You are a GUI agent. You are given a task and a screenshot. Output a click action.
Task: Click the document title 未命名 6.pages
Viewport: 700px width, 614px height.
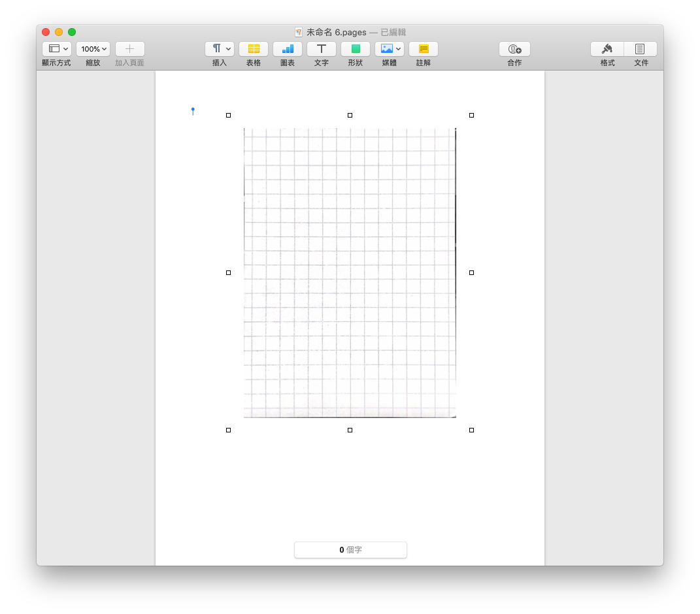pyautogui.click(x=336, y=32)
